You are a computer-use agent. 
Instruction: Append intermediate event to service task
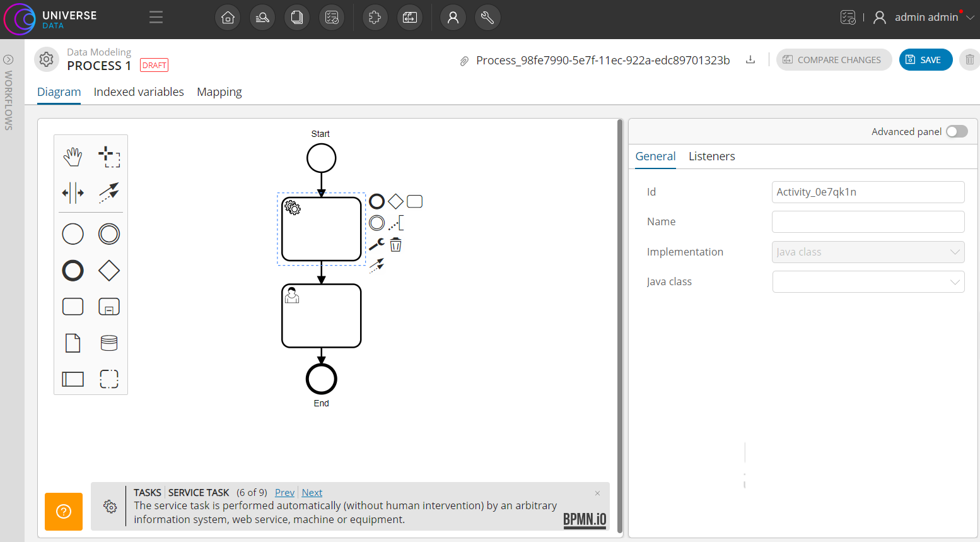pos(376,223)
